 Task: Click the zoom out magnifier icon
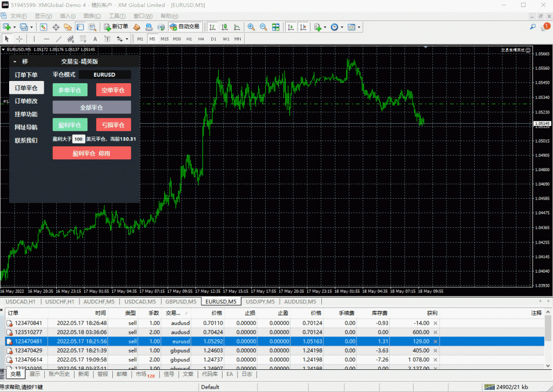coord(263,26)
